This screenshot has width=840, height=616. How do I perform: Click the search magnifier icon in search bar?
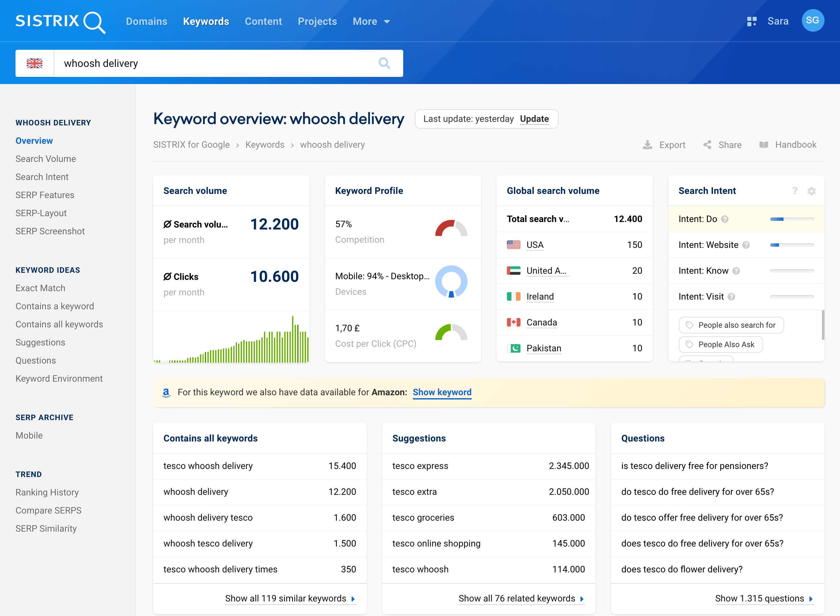tap(384, 63)
